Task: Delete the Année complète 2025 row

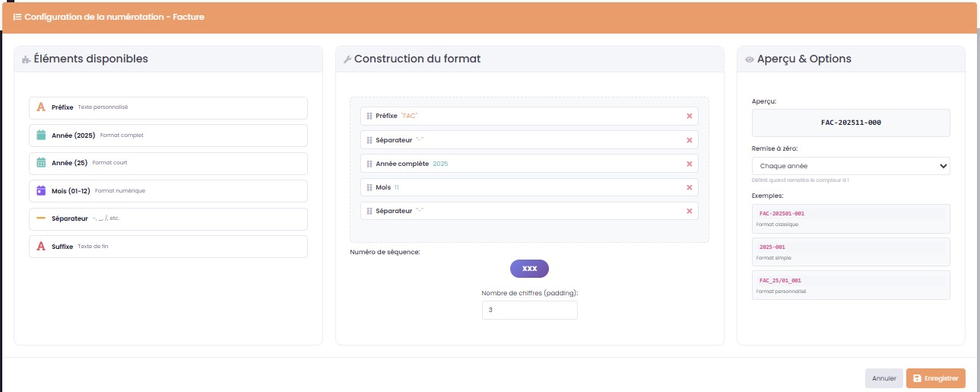Action: [x=689, y=164]
